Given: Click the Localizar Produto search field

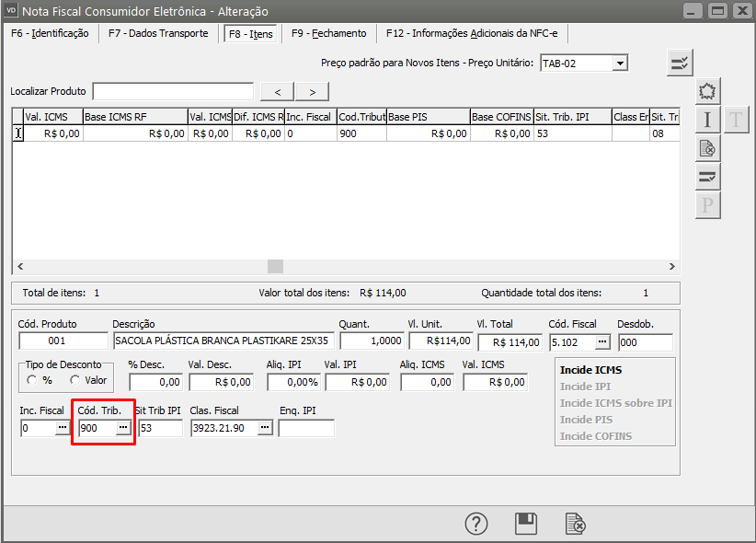Looking at the screenshot, I should point(173,91).
